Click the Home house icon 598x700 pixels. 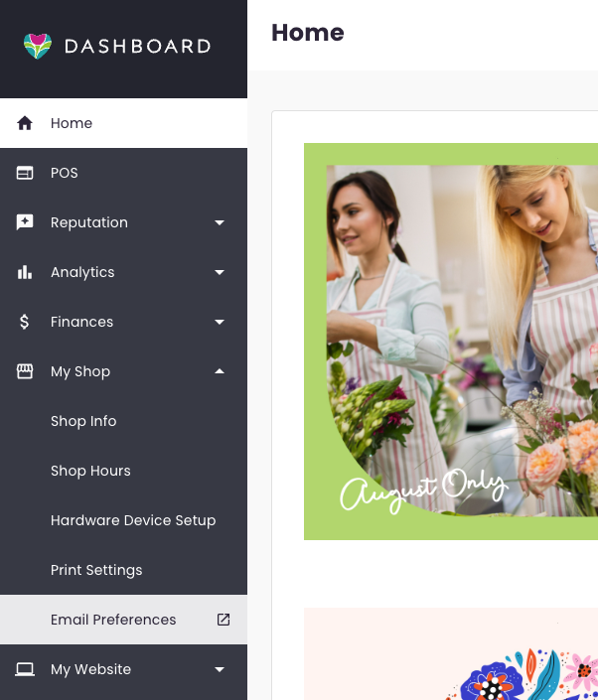point(25,123)
